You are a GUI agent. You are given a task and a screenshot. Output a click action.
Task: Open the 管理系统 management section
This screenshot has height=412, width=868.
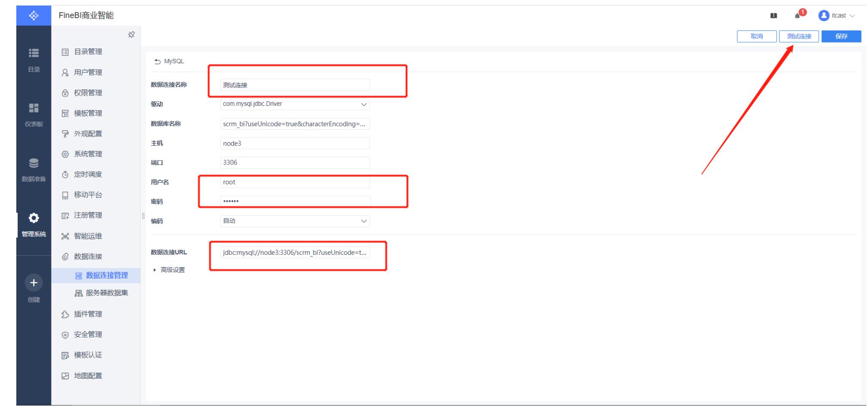pos(34,225)
